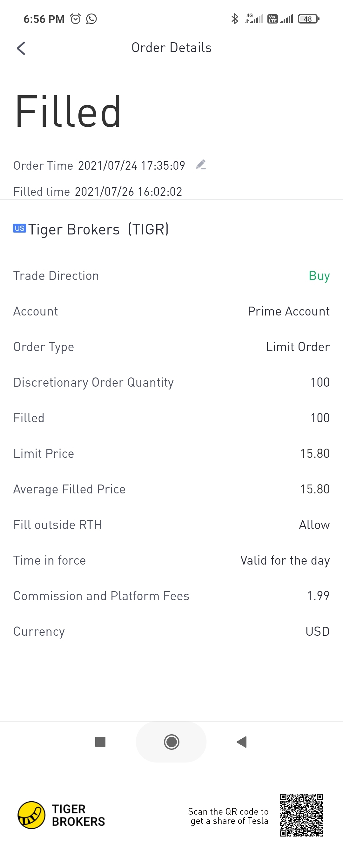The height and width of the screenshot is (868, 343).
Task: Tap the battery level indicator
Action: pyautogui.click(x=309, y=19)
